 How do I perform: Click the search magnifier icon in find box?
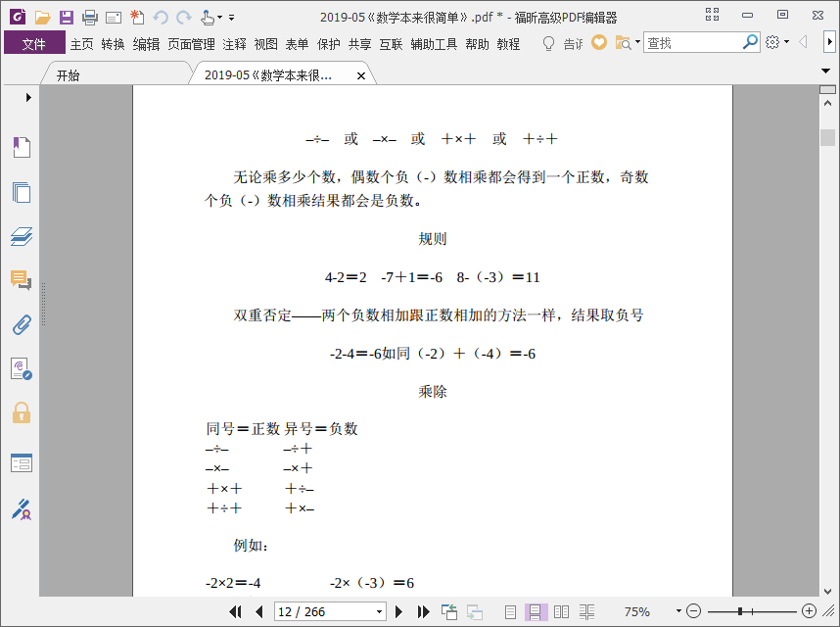(751, 41)
